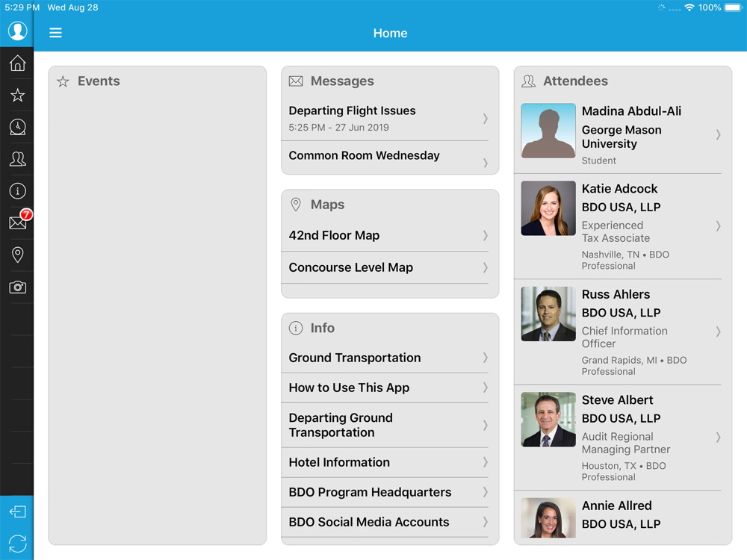Screen dimensions: 747x560
Task: Tap the profile avatar icon
Action: (17, 31)
